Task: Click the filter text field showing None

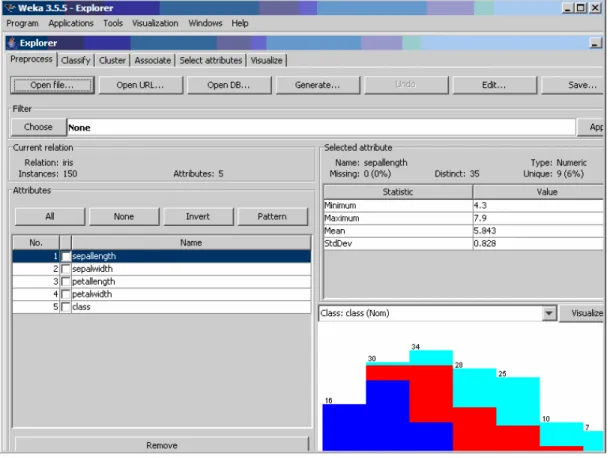Action: pyautogui.click(x=321, y=128)
